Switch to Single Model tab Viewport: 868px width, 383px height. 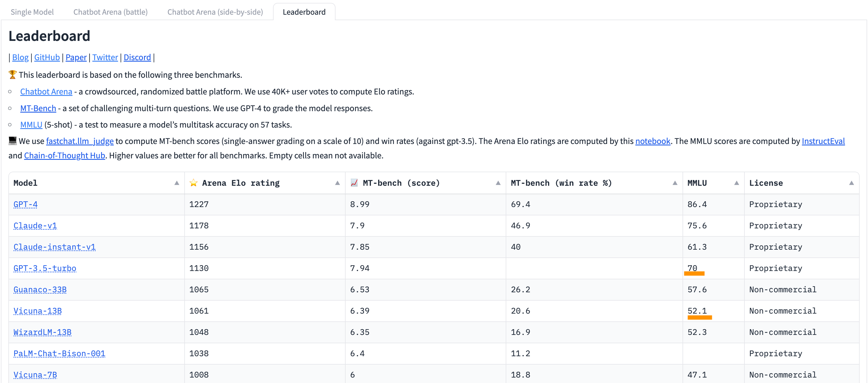32,12
